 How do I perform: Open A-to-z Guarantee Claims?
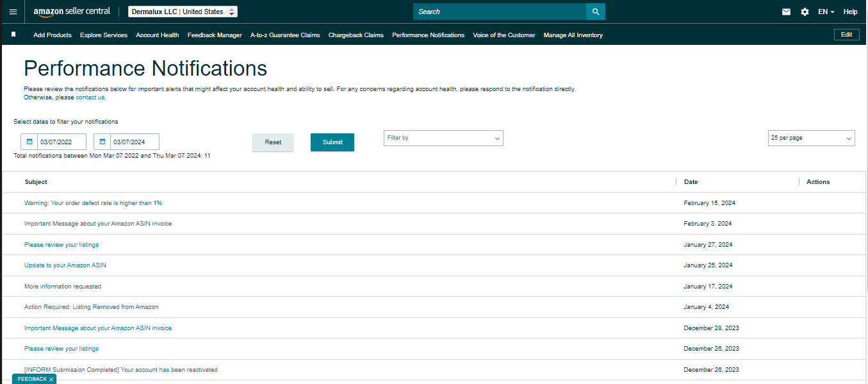(285, 35)
